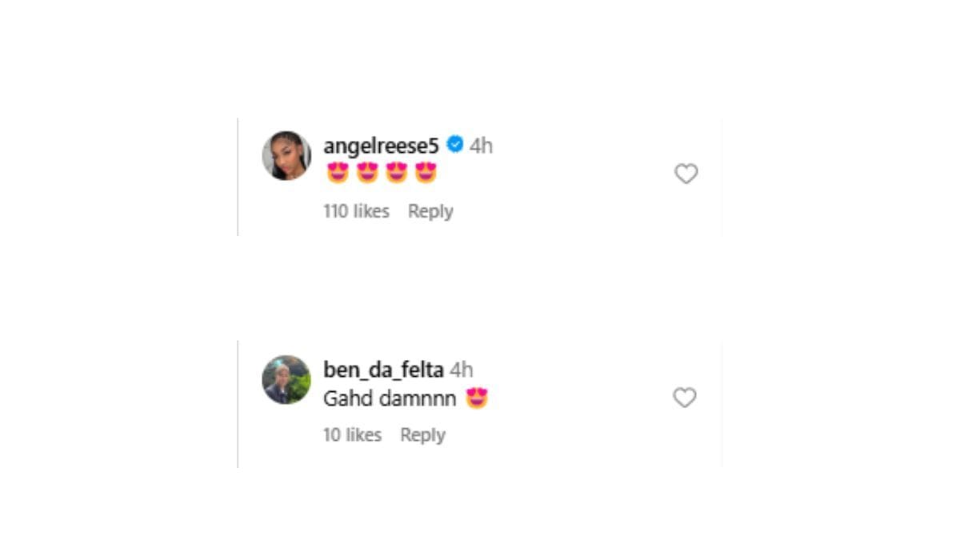Image resolution: width=960 pixels, height=560 pixels.
Task: View the 10 likes on ben_da_felta's comment
Action: [351, 434]
